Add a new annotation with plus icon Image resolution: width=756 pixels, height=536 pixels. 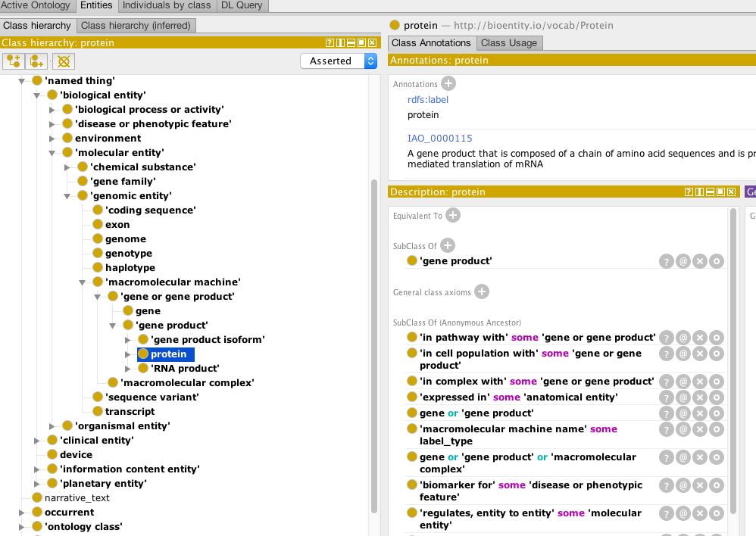448,83
